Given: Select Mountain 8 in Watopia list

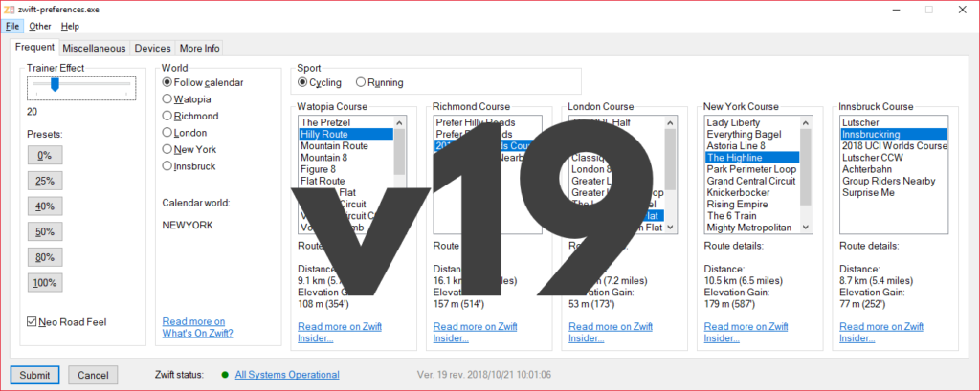Looking at the screenshot, I should click(346, 158).
